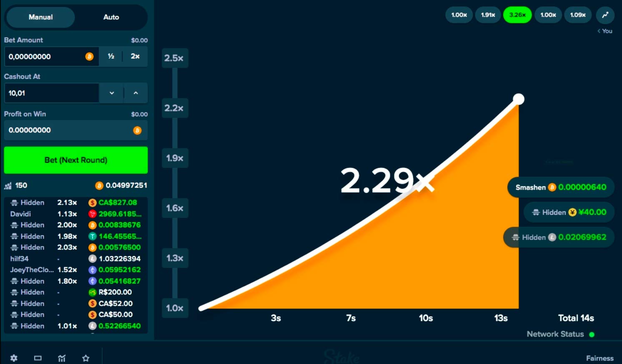The height and width of the screenshot is (364, 622).
Task: Decrease Cashout At with the down chevron
Action: pyautogui.click(x=112, y=93)
